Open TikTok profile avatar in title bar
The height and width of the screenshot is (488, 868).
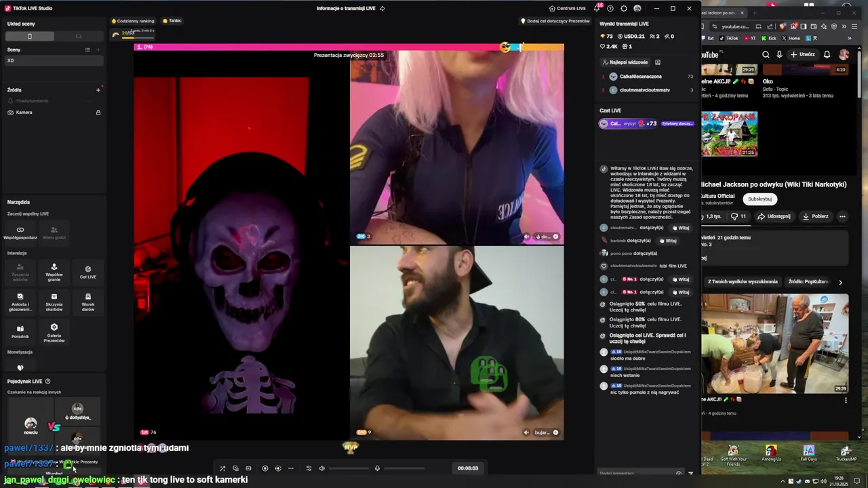[x=637, y=8]
